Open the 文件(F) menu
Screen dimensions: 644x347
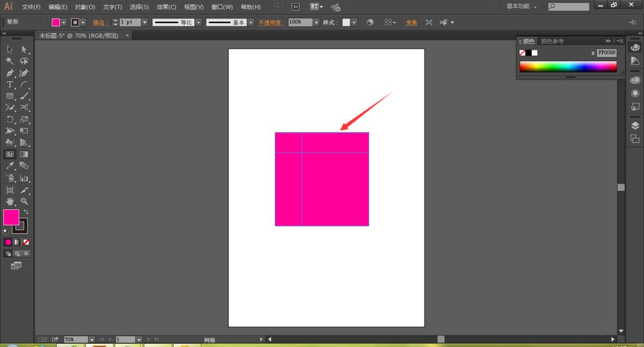(x=31, y=7)
